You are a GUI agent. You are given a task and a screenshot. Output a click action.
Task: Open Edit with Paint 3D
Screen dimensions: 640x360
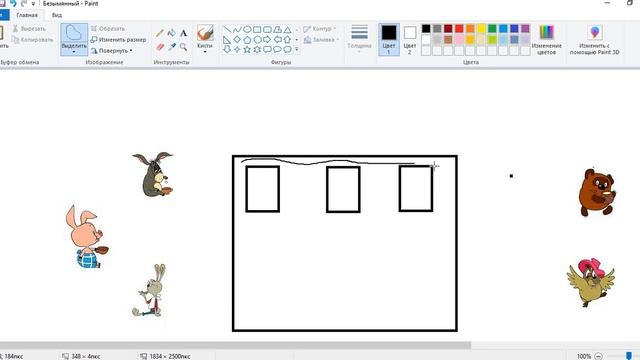595,40
